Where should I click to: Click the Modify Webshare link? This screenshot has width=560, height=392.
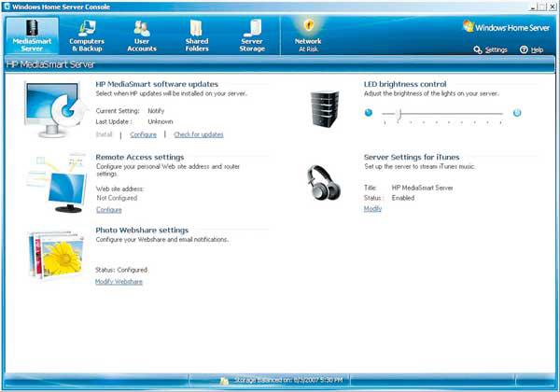point(119,281)
